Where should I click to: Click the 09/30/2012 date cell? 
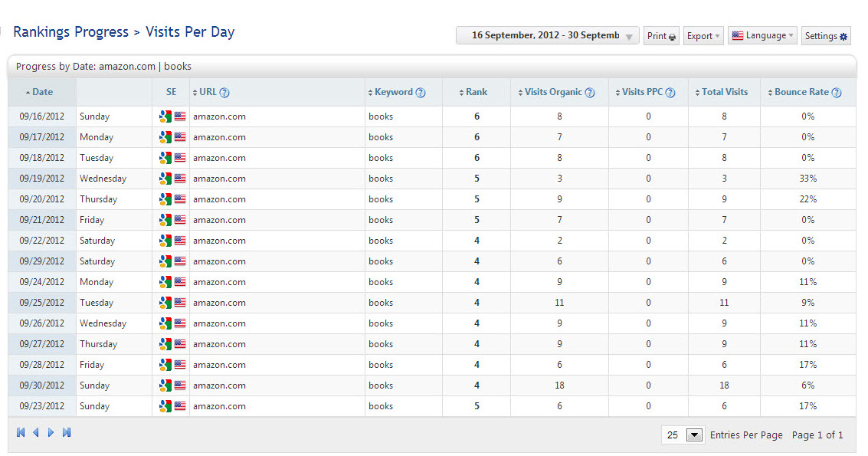tap(42, 385)
